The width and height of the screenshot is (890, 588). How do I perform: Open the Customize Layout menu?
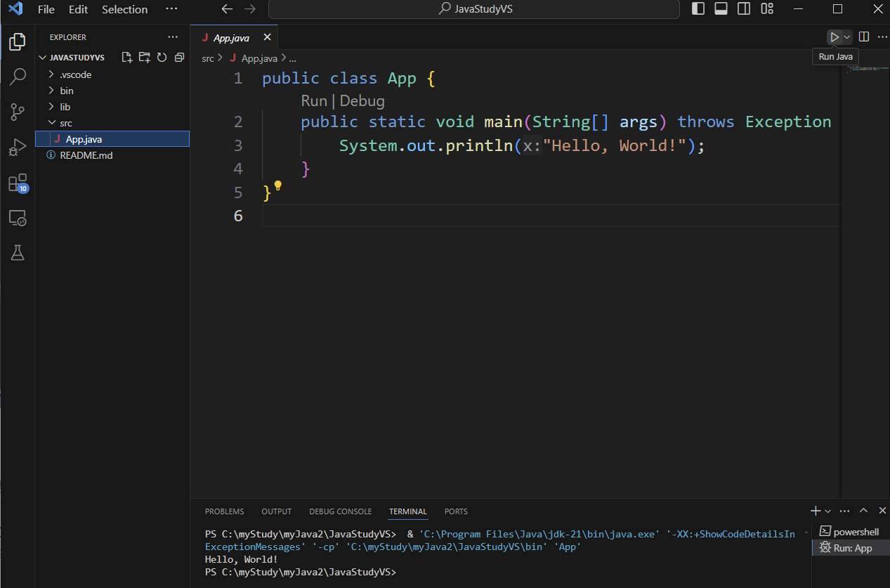point(767,9)
